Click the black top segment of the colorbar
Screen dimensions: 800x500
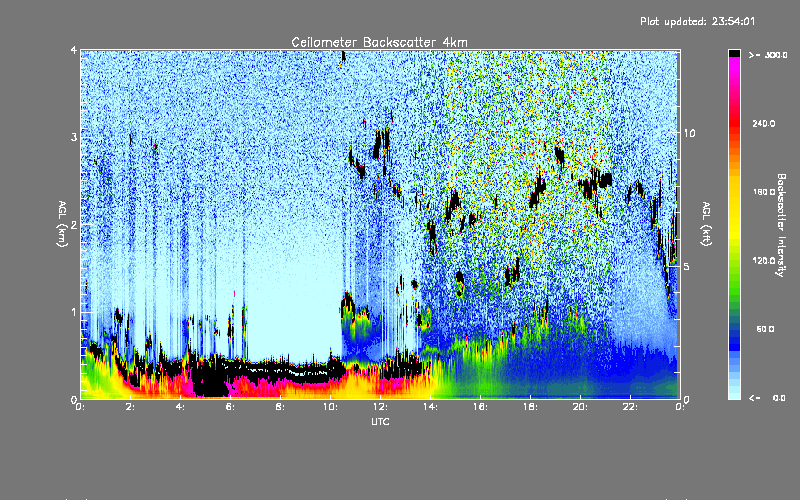coord(734,53)
